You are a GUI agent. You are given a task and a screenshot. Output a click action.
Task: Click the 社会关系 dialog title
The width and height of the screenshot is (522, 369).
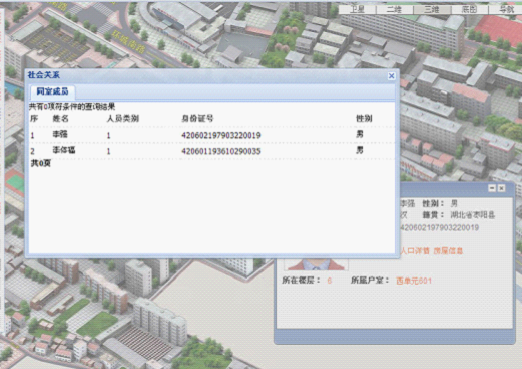[x=44, y=75]
